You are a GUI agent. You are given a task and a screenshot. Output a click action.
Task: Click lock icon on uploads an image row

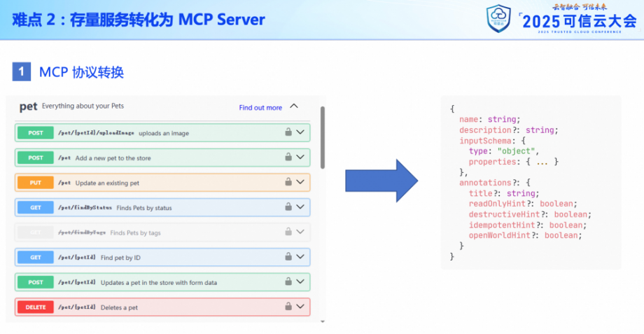click(288, 132)
